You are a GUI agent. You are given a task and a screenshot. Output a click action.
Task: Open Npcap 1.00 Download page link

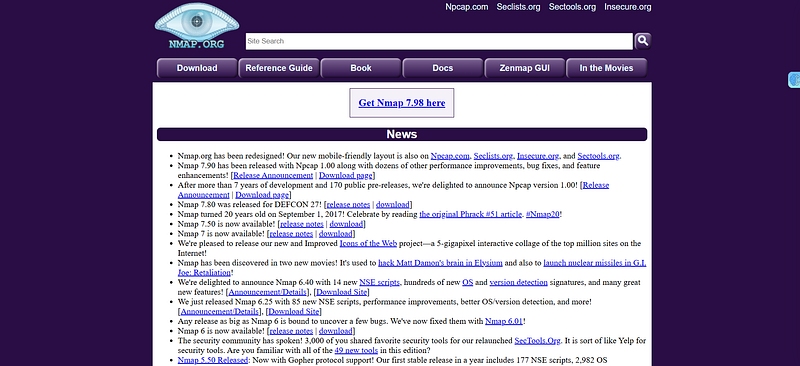pos(262,195)
